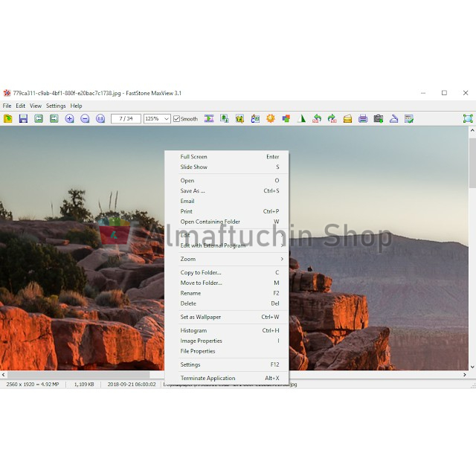Start slide show from toolbar filmstrip icon

pos(209,118)
